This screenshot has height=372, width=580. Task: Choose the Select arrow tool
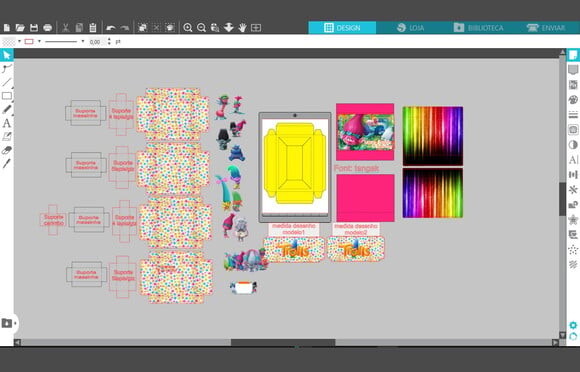tap(7, 55)
